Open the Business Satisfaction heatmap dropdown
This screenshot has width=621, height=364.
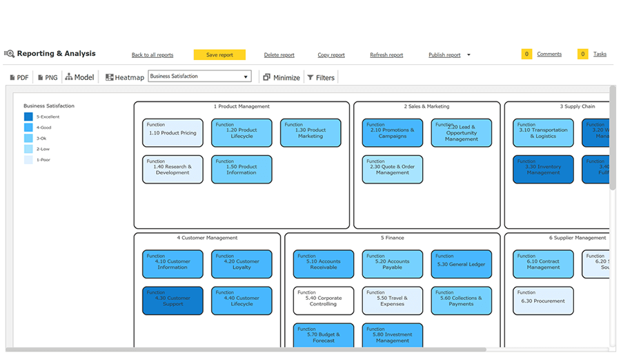pyautogui.click(x=199, y=77)
